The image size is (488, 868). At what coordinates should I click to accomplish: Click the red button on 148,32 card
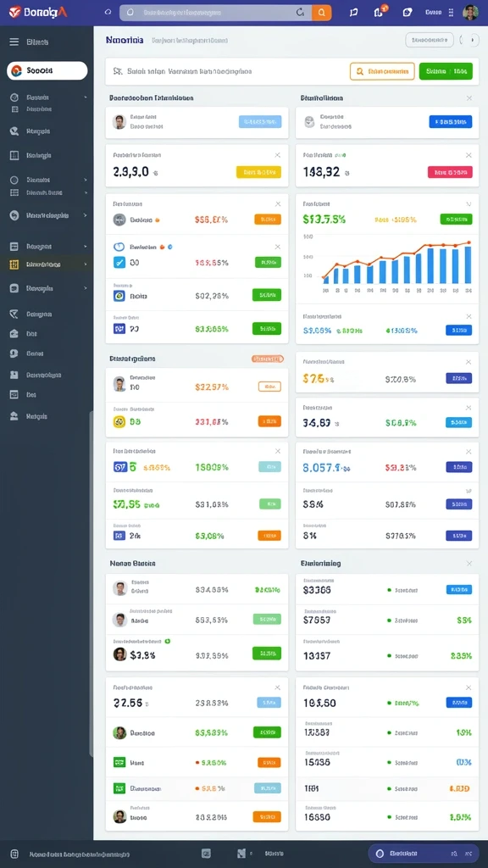tap(450, 172)
